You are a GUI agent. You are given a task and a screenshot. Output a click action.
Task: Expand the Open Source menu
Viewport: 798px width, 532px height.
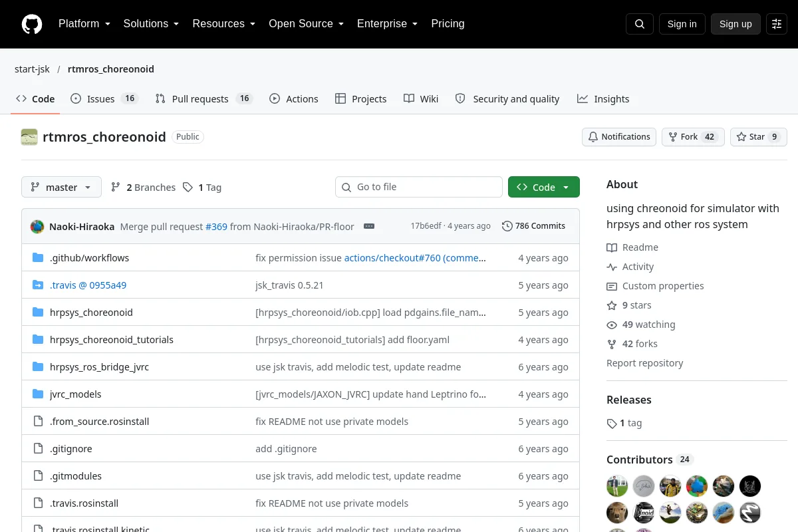306,24
